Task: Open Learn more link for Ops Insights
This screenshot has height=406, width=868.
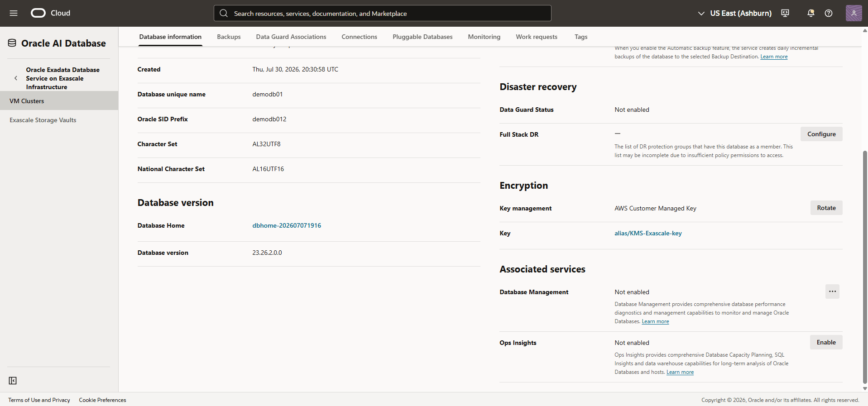Action: click(x=680, y=372)
